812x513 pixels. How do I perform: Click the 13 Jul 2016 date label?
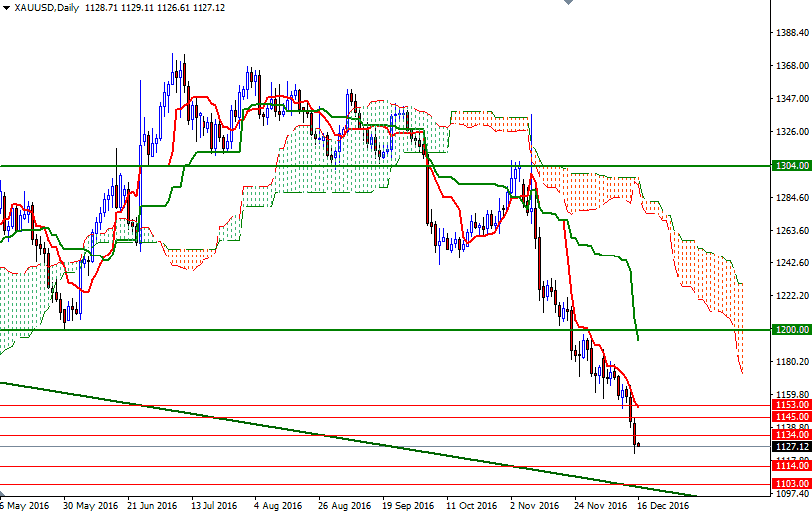pyautogui.click(x=216, y=505)
